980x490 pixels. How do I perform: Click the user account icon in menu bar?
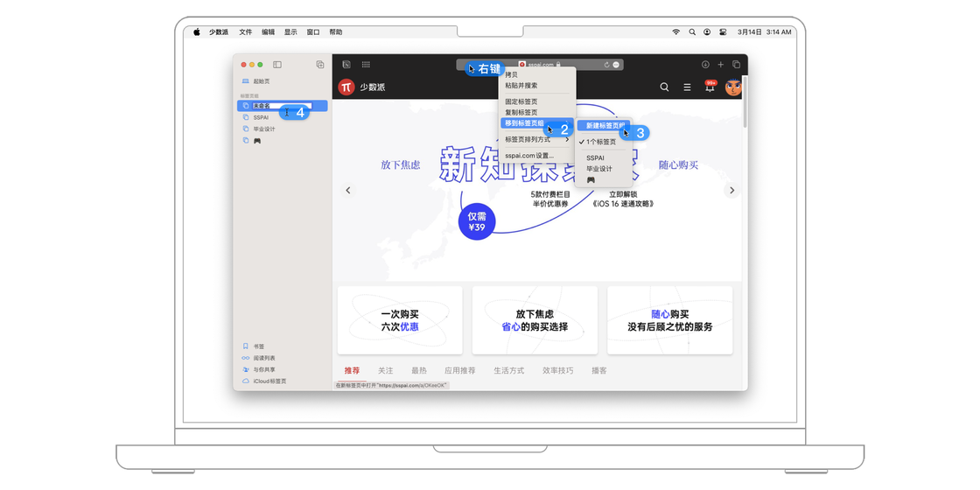(x=708, y=31)
